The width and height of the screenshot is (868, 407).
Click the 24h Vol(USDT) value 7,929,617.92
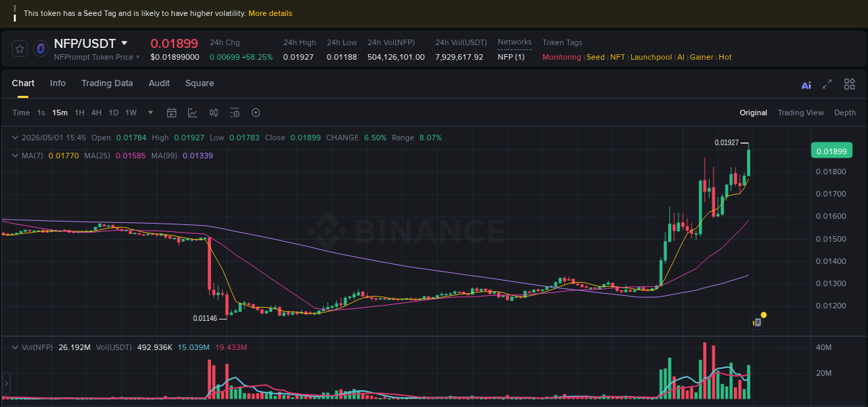459,57
